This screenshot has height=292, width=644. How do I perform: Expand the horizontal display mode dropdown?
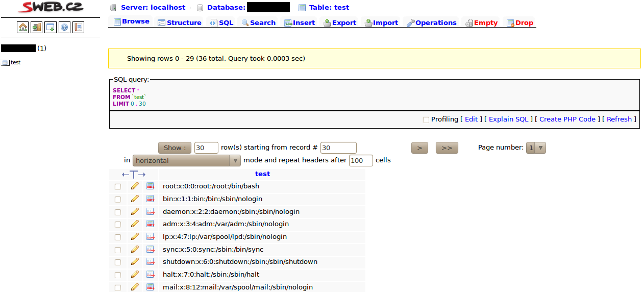click(186, 160)
